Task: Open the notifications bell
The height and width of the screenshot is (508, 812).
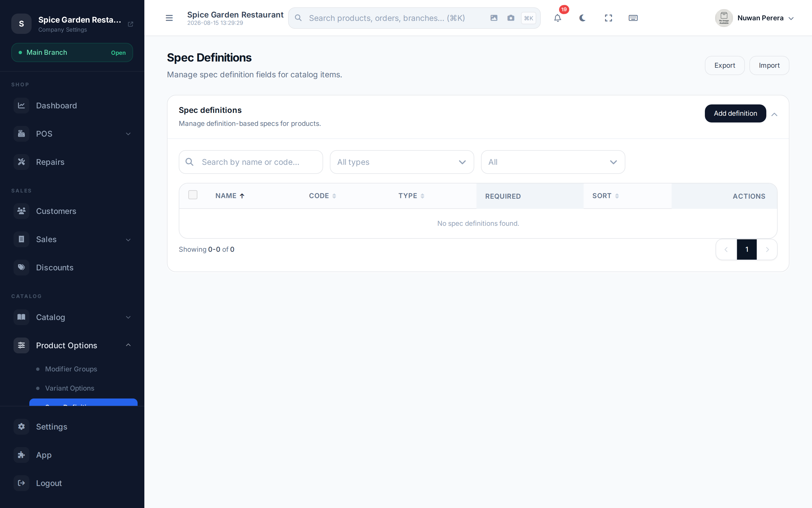Action: 557,18
